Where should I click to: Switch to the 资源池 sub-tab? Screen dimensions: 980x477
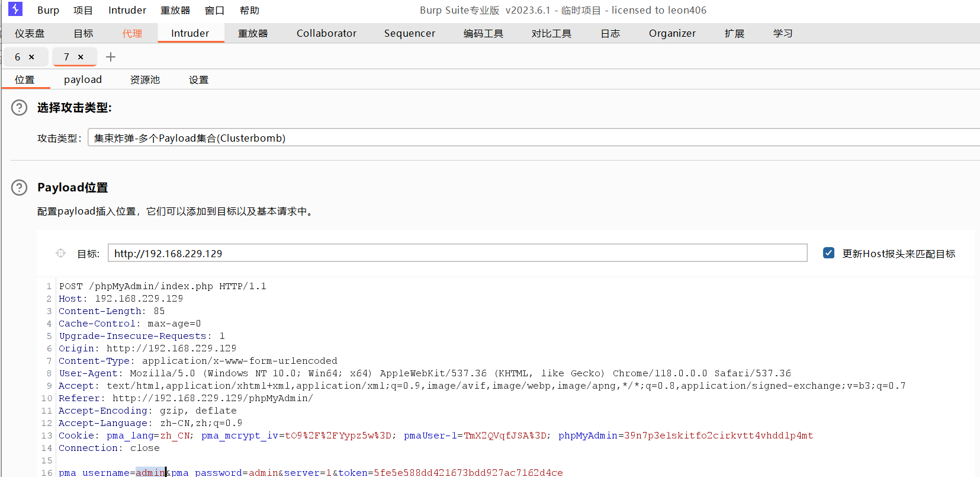point(145,79)
